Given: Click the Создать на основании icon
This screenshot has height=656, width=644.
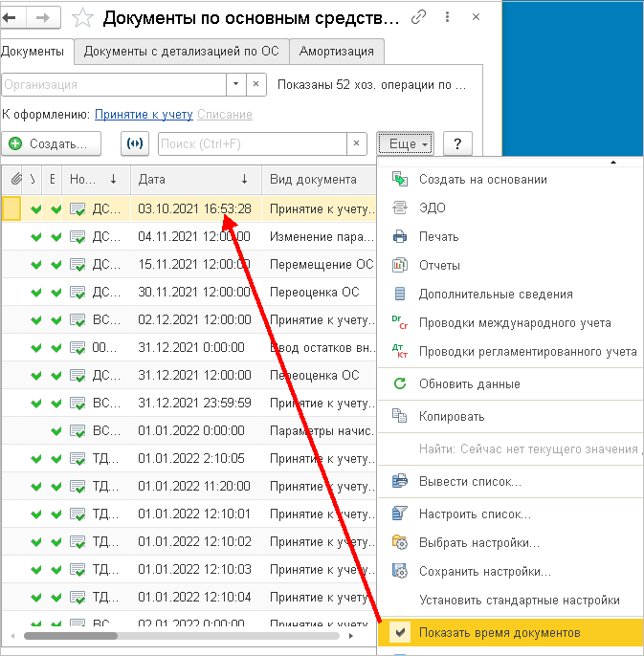Looking at the screenshot, I should (x=399, y=179).
